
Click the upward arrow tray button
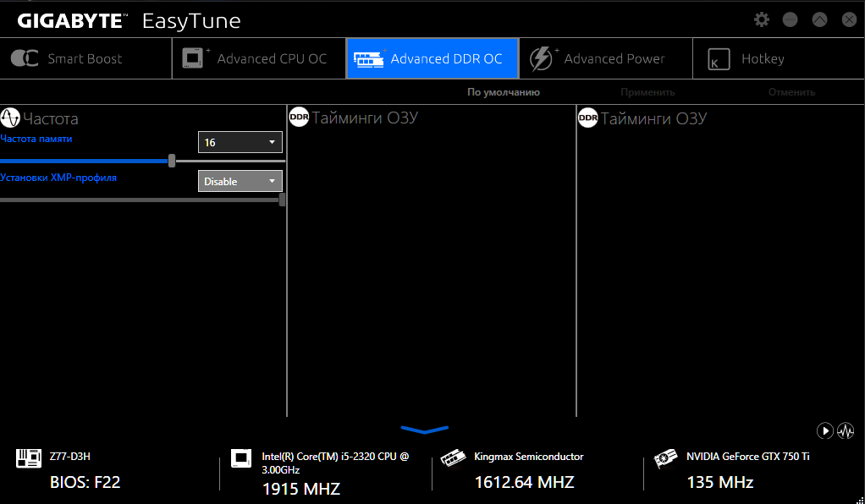(x=819, y=19)
